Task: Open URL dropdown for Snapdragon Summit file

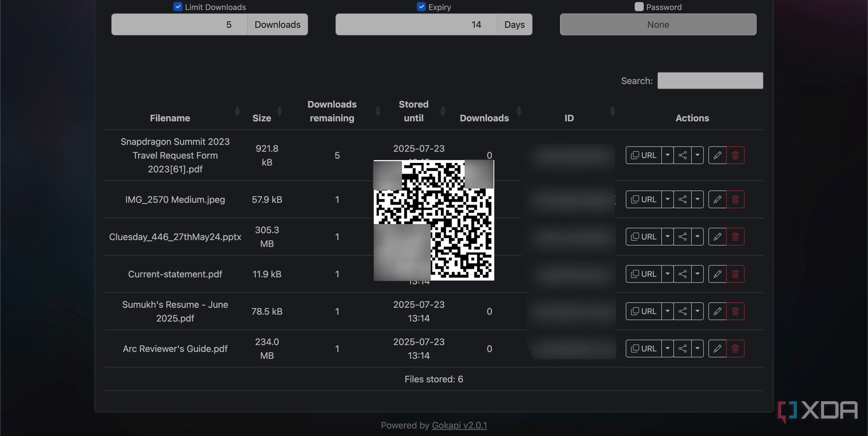Action: click(x=667, y=155)
